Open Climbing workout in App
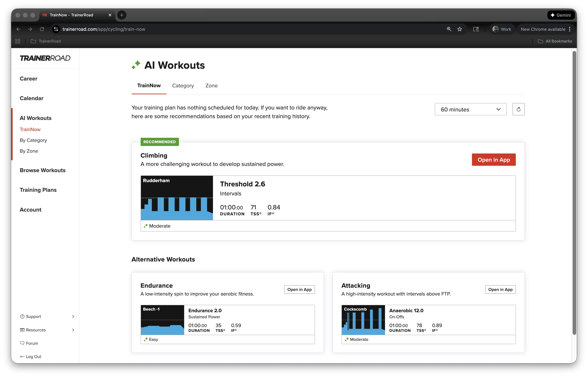This screenshot has height=377, width=588. 494,160
